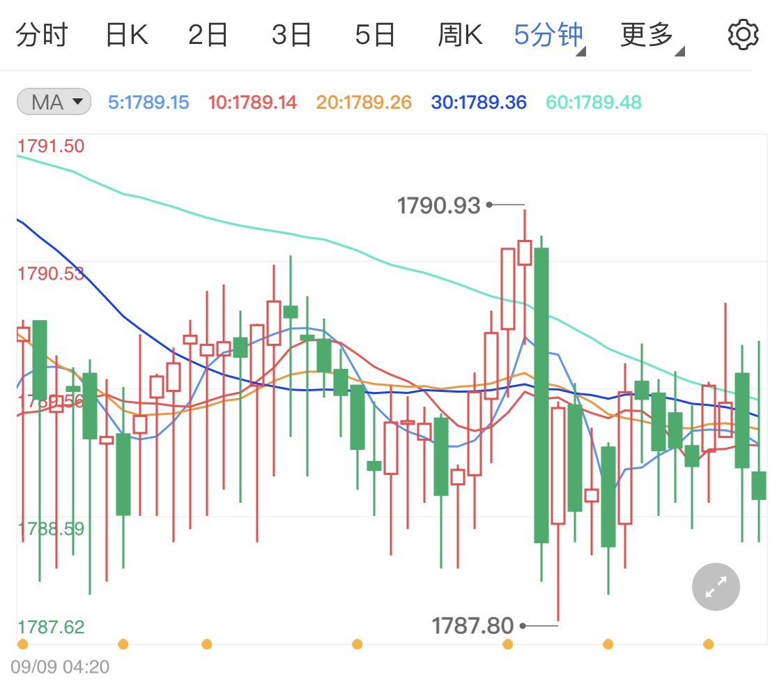Open the MA indicator dropdown

(x=54, y=102)
